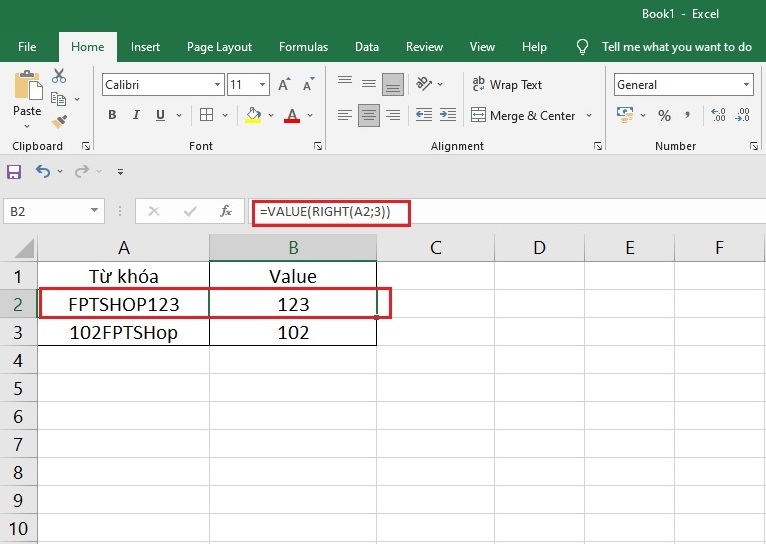The width and height of the screenshot is (766, 544).
Task: Apply yellow fill color bucket
Action: click(253, 116)
